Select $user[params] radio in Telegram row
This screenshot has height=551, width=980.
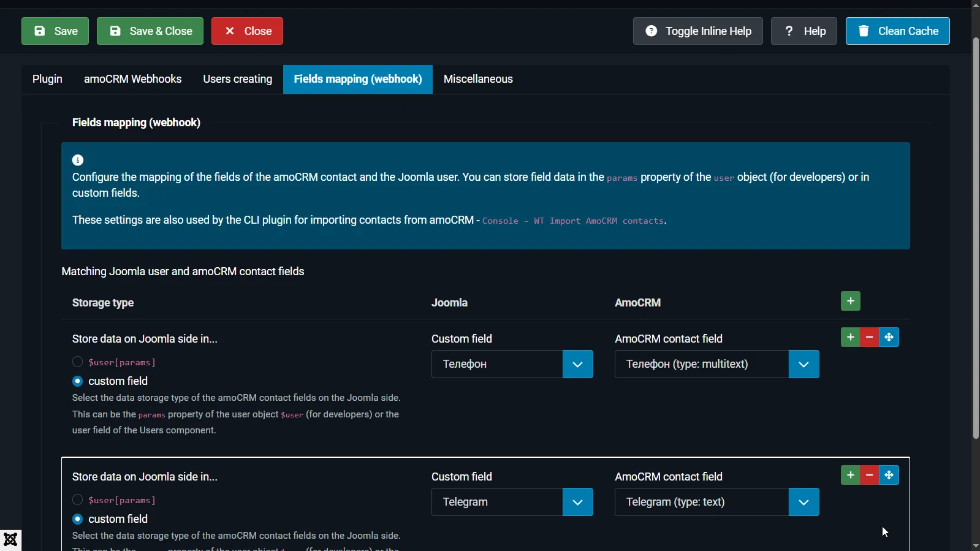[x=77, y=500]
